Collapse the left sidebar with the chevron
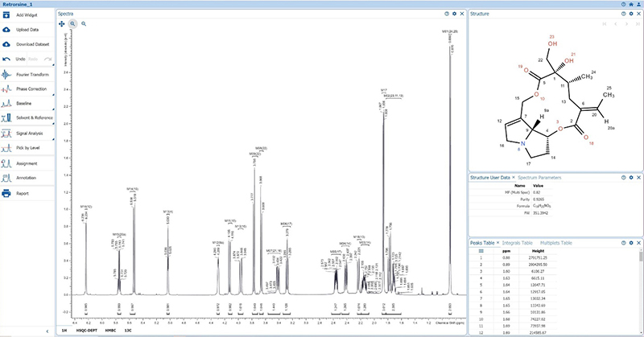 pos(47,331)
